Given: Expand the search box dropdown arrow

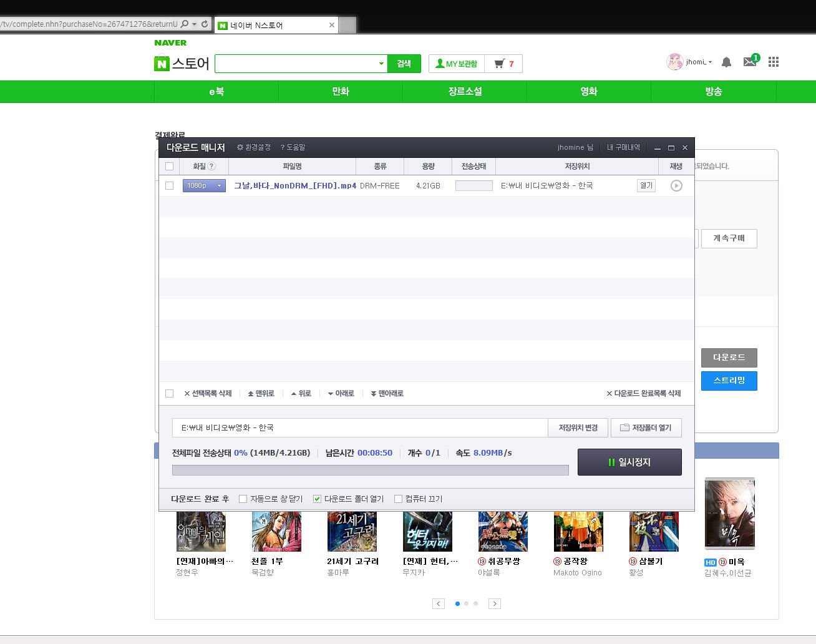Looking at the screenshot, I should 381,64.
